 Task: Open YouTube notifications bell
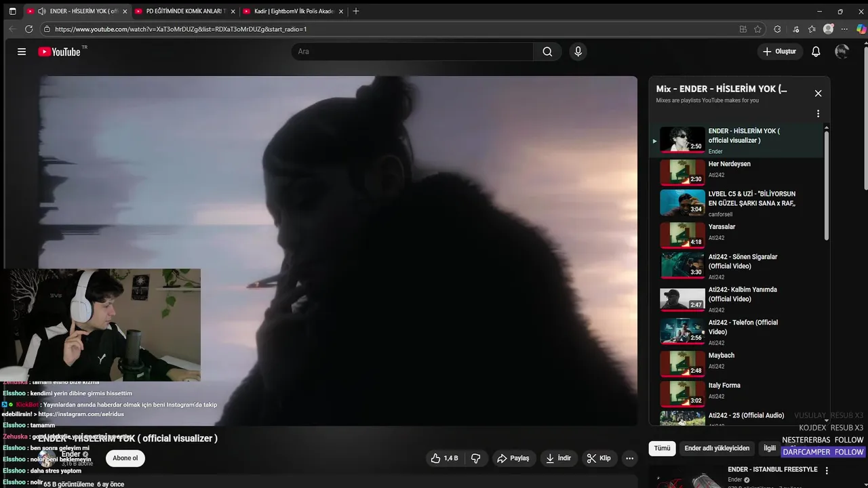(x=816, y=52)
